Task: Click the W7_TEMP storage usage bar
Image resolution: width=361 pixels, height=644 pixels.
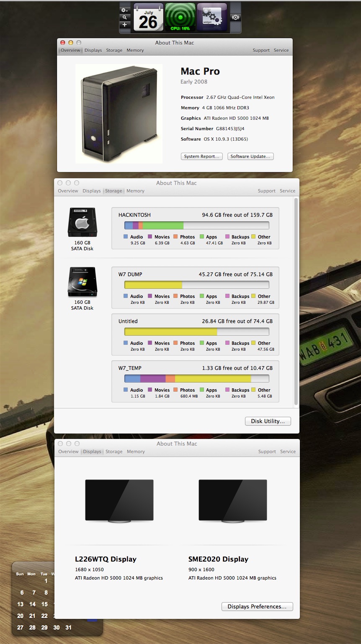Action: pos(197,379)
